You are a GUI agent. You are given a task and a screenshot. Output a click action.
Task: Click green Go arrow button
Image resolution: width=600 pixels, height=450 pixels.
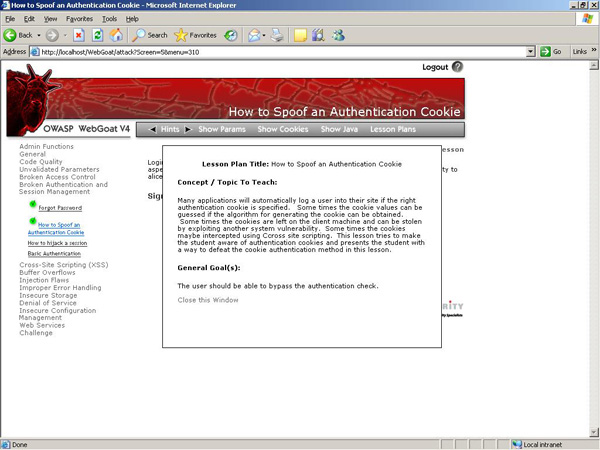(x=545, y=52)
